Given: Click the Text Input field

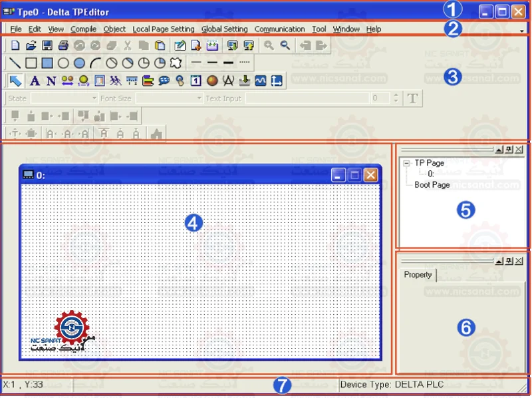Looking at the screenshot, I should pos(307,99).
